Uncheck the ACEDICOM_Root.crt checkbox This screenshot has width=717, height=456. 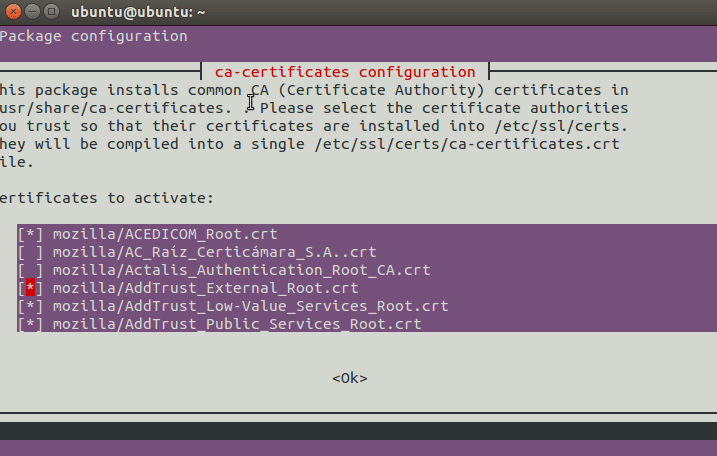30,234
